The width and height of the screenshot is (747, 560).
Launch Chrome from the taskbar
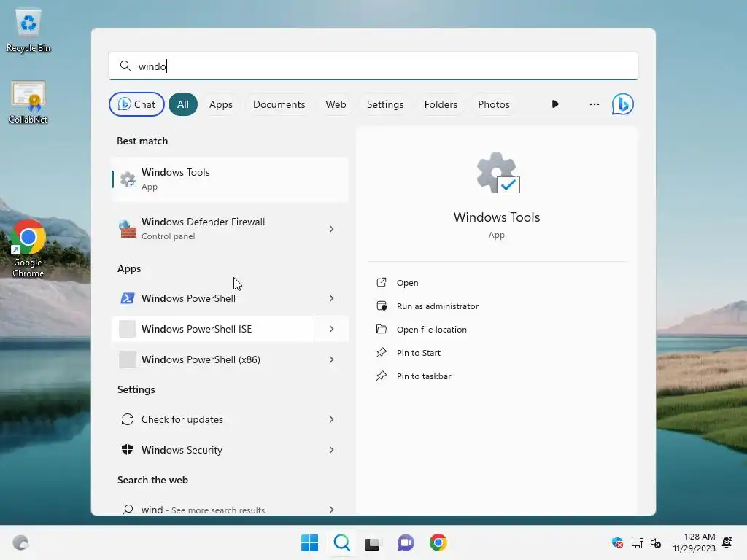click(x=438, y=542)
